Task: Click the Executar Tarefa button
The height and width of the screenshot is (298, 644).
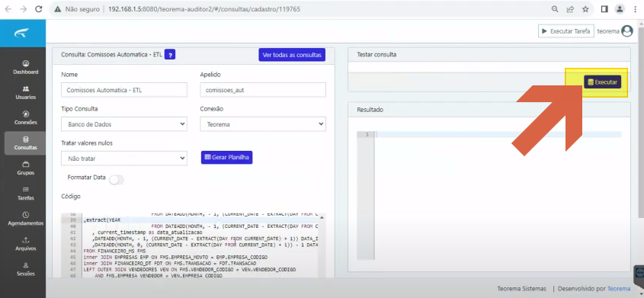Action: click(566, 30)
